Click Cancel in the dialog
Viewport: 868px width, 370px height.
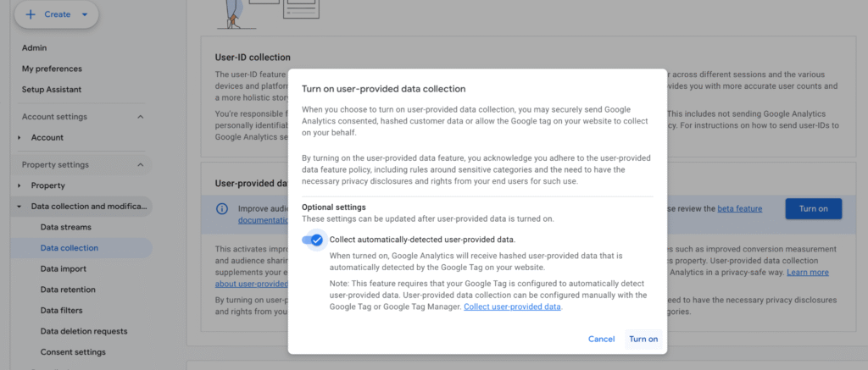(x=601, y=339)
